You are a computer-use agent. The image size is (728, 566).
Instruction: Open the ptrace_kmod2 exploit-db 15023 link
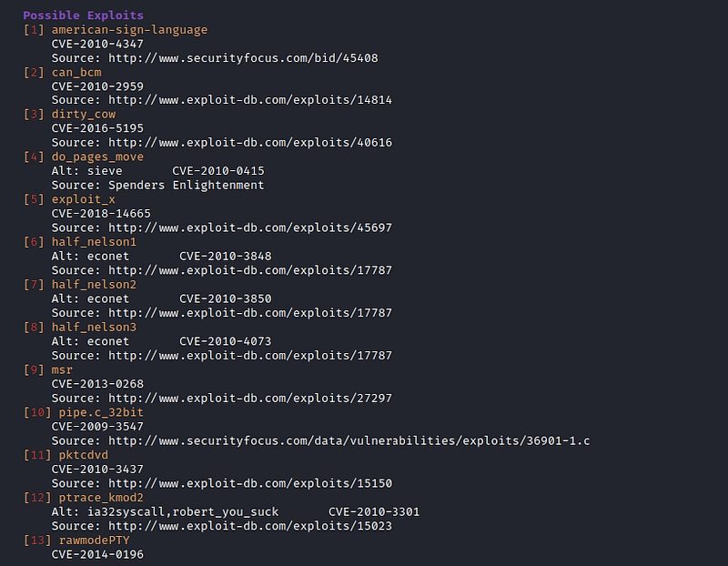(x=250, y=526)
